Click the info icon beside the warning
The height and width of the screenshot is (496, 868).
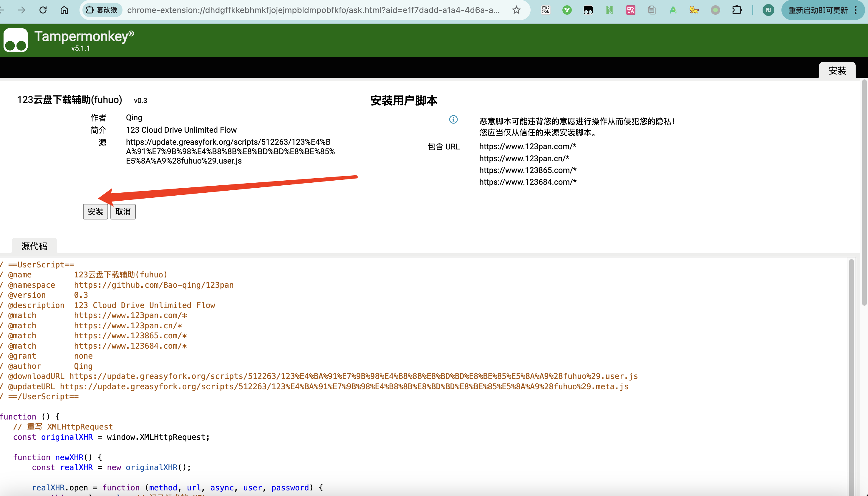click(453, 119)
